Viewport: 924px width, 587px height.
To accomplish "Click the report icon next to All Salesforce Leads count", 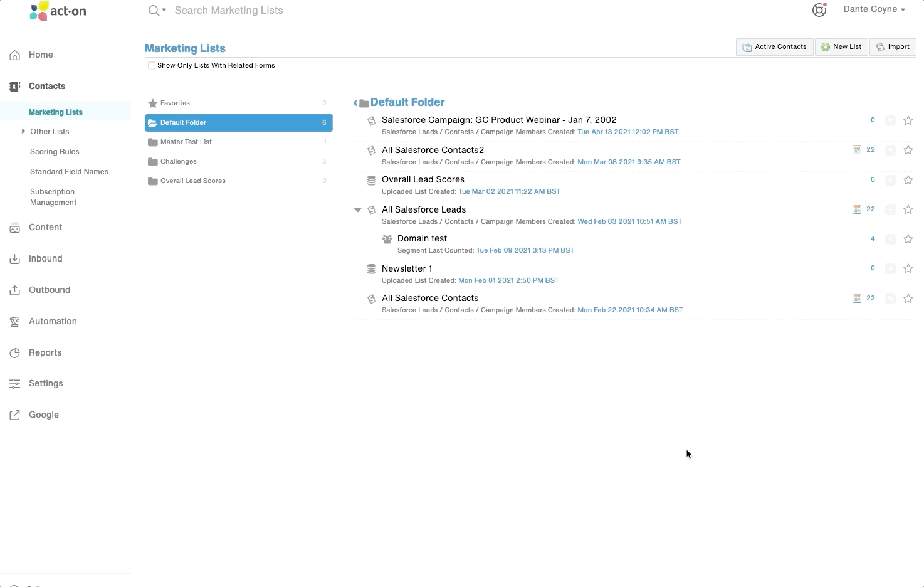I will click(x=857, y=209).
